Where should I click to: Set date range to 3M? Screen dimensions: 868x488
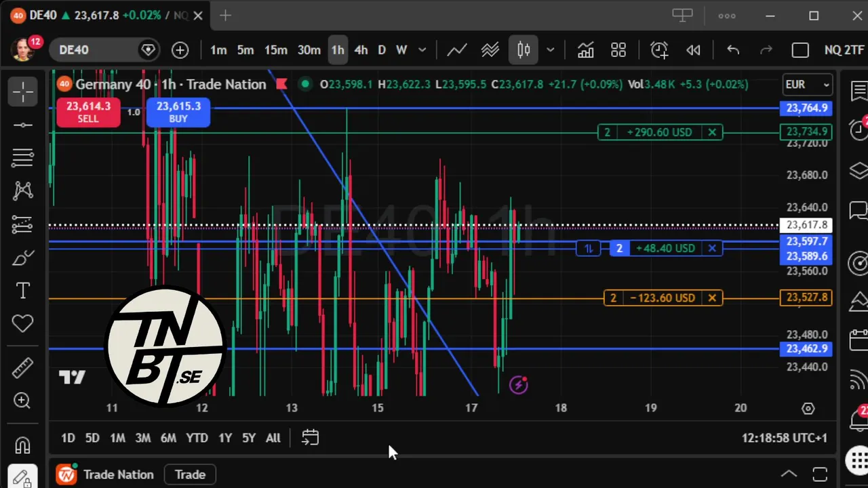click(142, 438)
